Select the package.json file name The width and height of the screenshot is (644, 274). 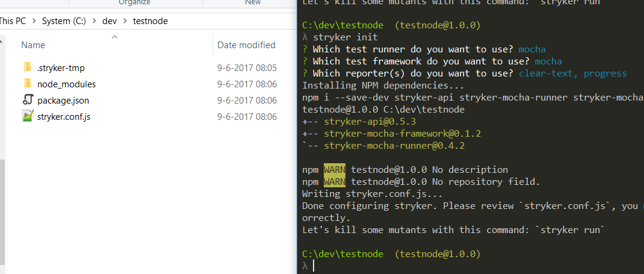point(63,100)
